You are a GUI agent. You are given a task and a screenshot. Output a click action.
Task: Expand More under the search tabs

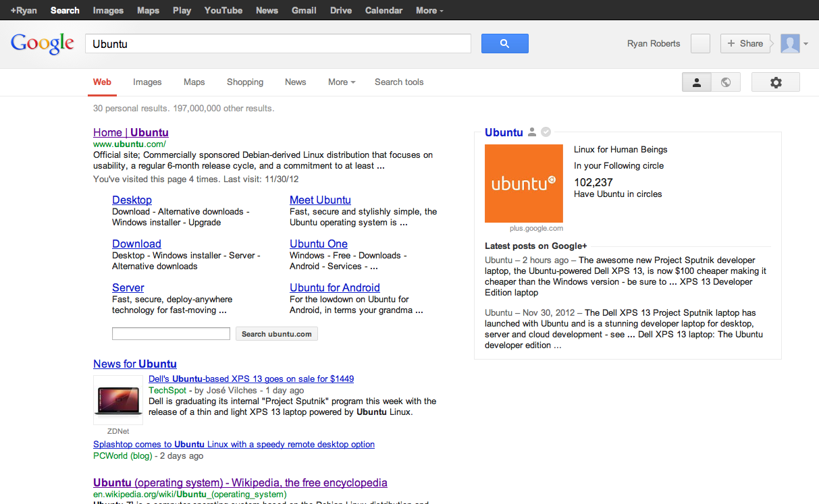point(342,82)
